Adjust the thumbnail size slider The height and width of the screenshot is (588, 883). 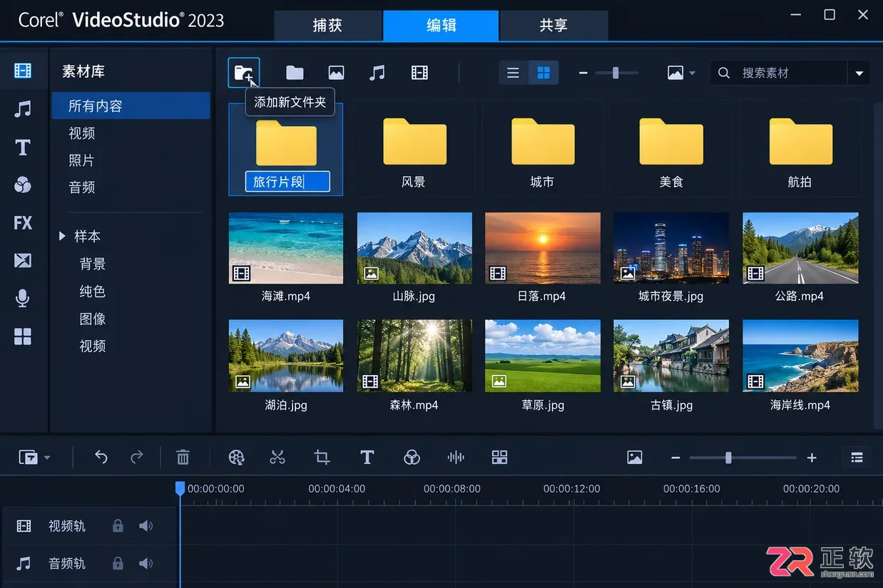pos(616,73)
